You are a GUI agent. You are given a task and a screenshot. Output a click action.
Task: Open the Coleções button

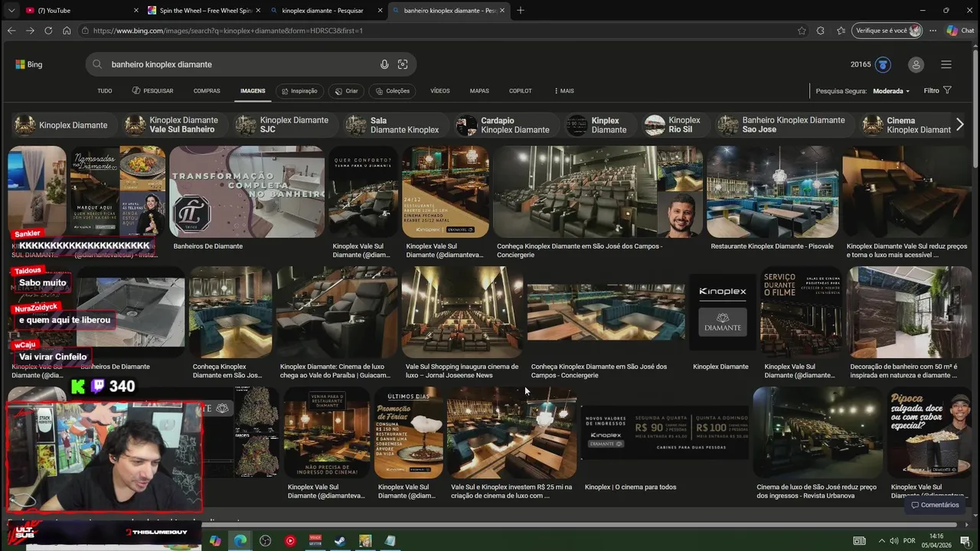click(x=392, y=91)
